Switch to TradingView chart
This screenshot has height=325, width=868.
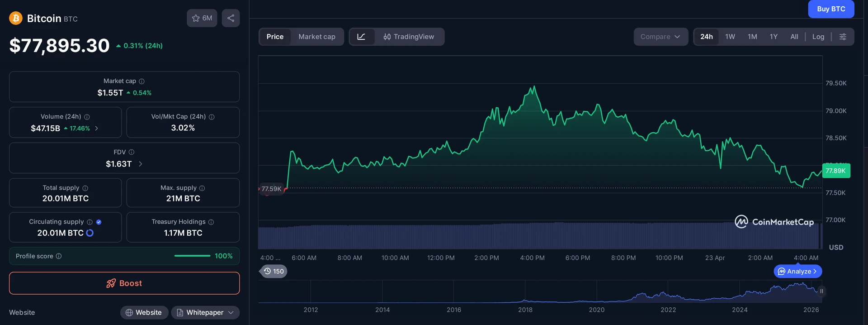[409, 37]
